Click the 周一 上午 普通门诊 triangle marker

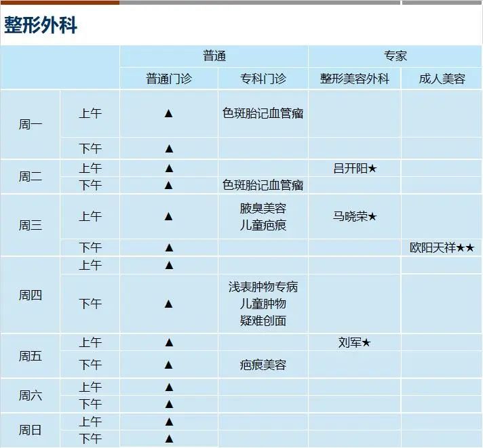169,114
